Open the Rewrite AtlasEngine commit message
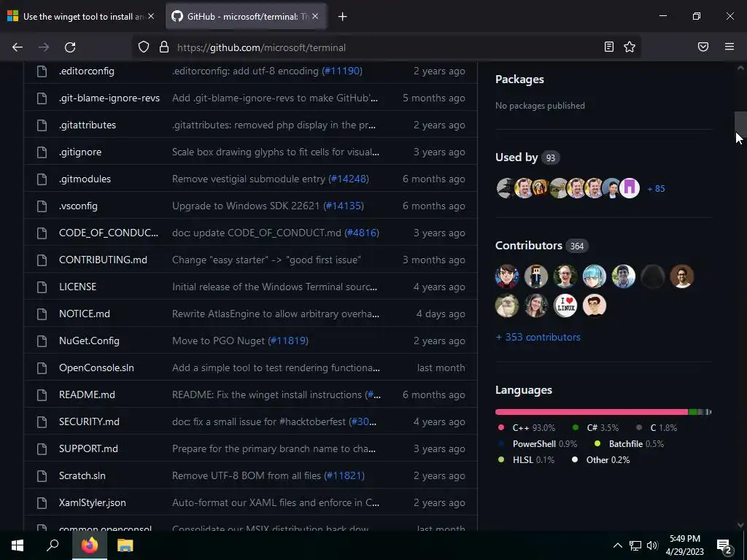Viewport: 747px width, 560px height. (x=275, y=314)
